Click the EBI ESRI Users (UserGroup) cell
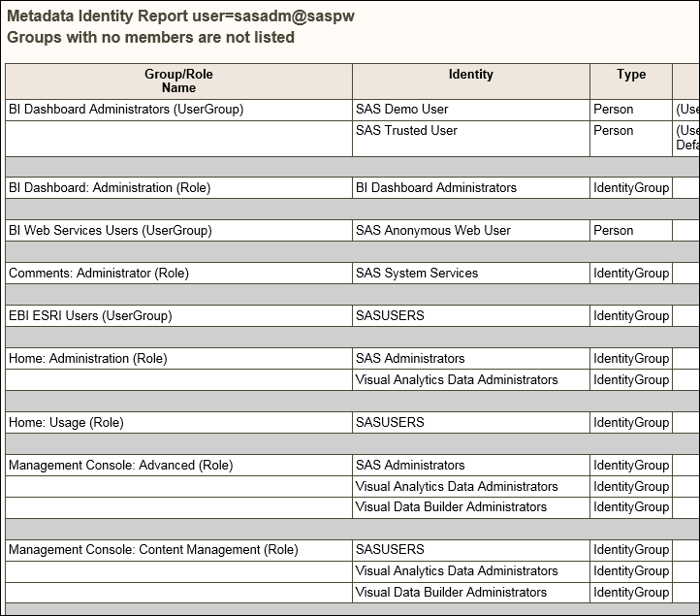 coord(90,316)
